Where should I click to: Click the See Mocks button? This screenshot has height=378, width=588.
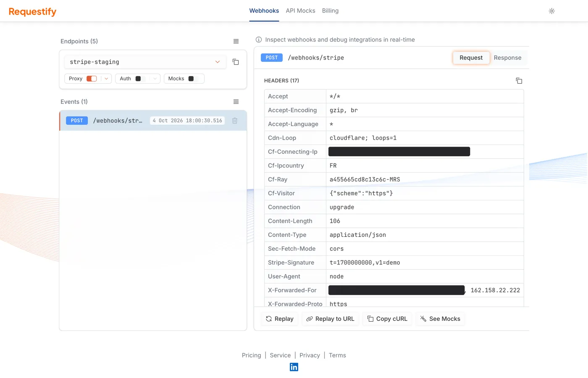click(440, 319)
